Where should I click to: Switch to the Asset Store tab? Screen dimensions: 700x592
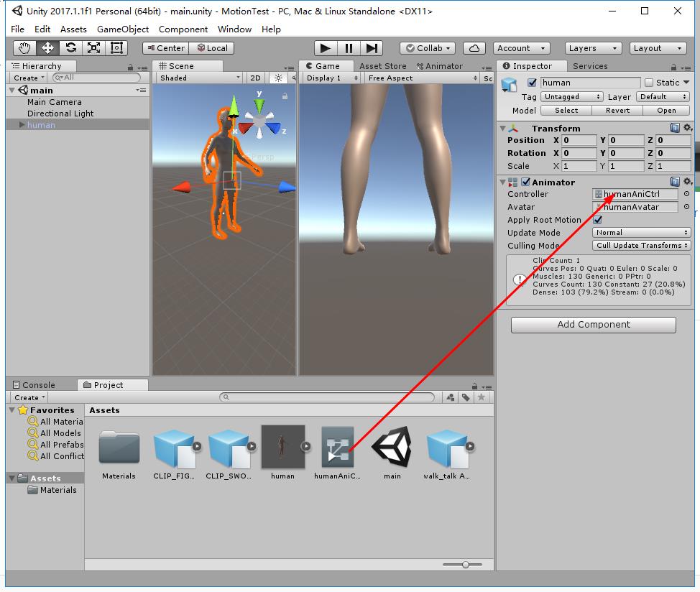pos(382,66)
